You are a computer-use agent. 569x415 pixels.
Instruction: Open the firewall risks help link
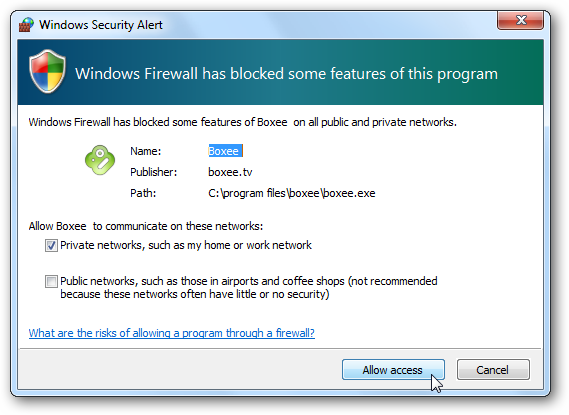[172, 333]
